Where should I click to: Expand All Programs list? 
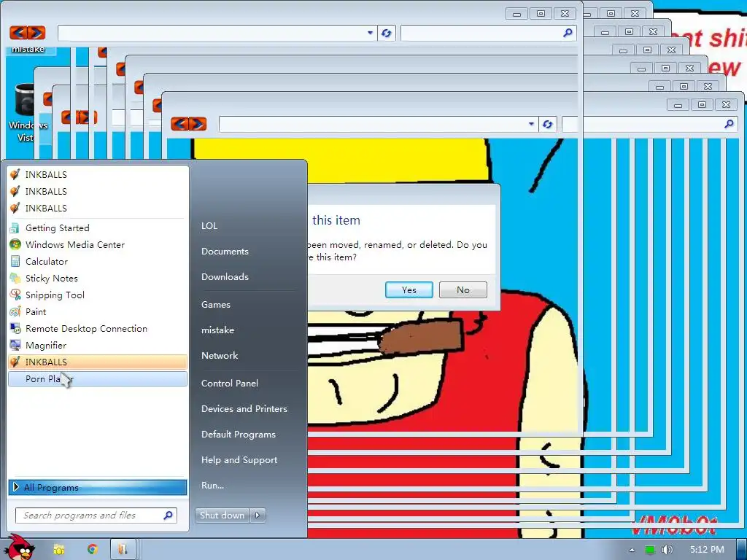[98, 487]
